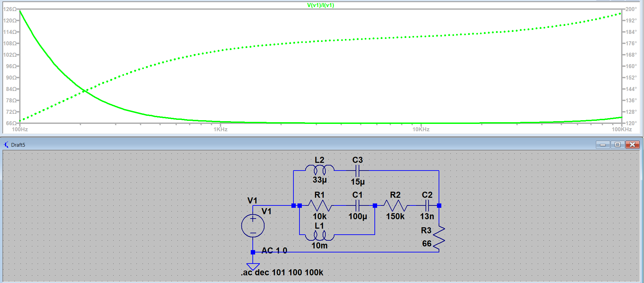Image resolution: width=644 pixels, height=283 pixels.
Task: Click the 160° label on right phase axis
Action: [x=631, y=66]
